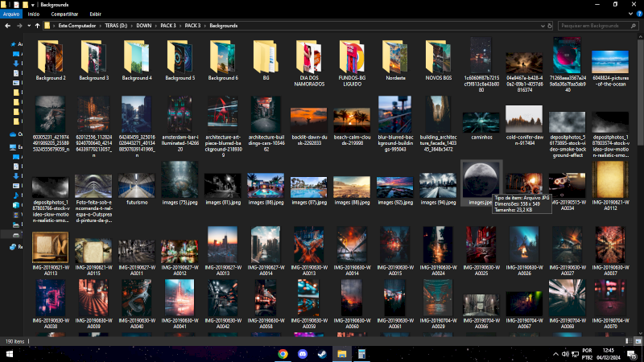This screenshot has height=362, width=644.
Task: Switch to details view layout
Action: pyautogui.click(x=629, y=342)
